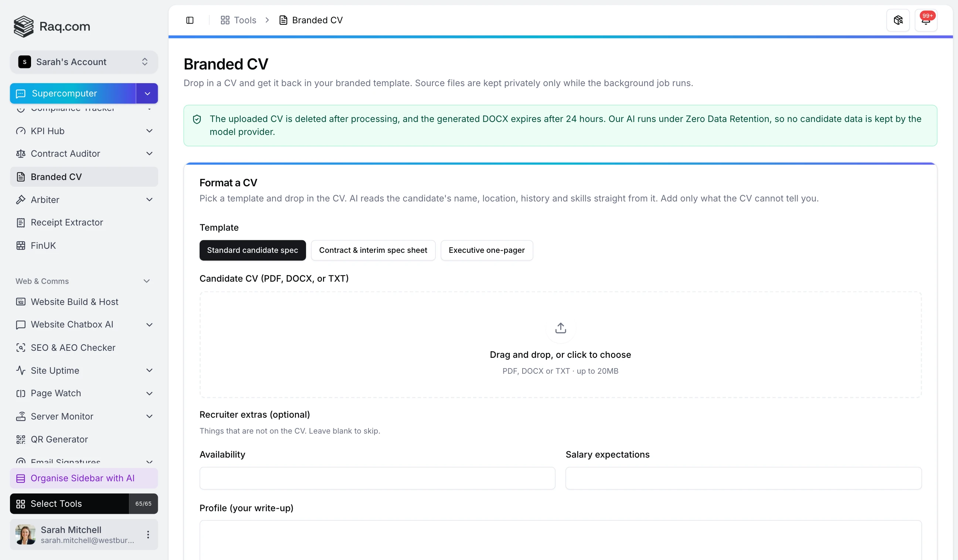The image size is (958, 560).
Task: Click the Organise Sidebar list icon
Action: tap(21, 478)
